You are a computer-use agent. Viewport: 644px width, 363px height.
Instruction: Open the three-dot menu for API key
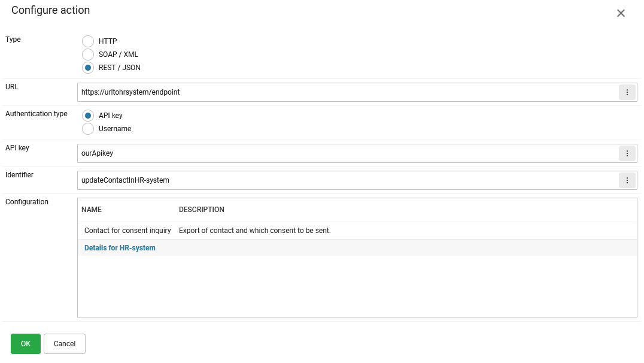(627, 153)
